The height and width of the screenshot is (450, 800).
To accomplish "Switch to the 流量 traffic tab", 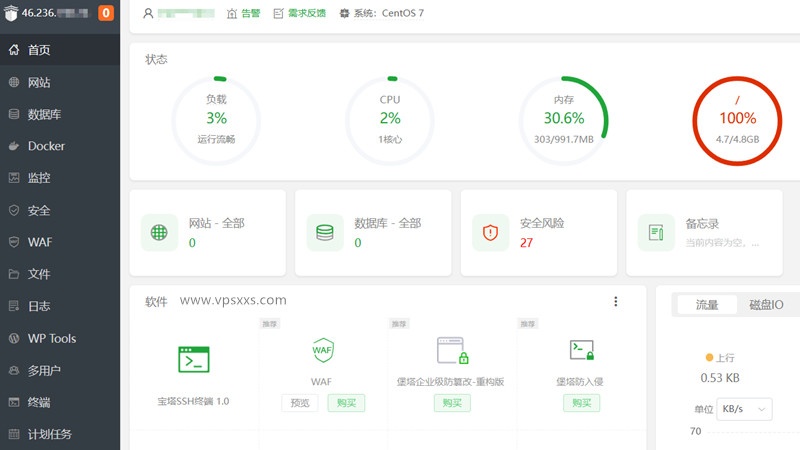I will pos(707,305).
